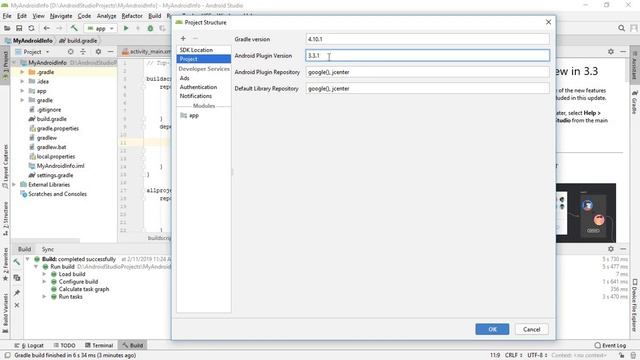Open Project panel settings gear
The image size is (640, 360).
pyautogui.click(x=98, y=52)
